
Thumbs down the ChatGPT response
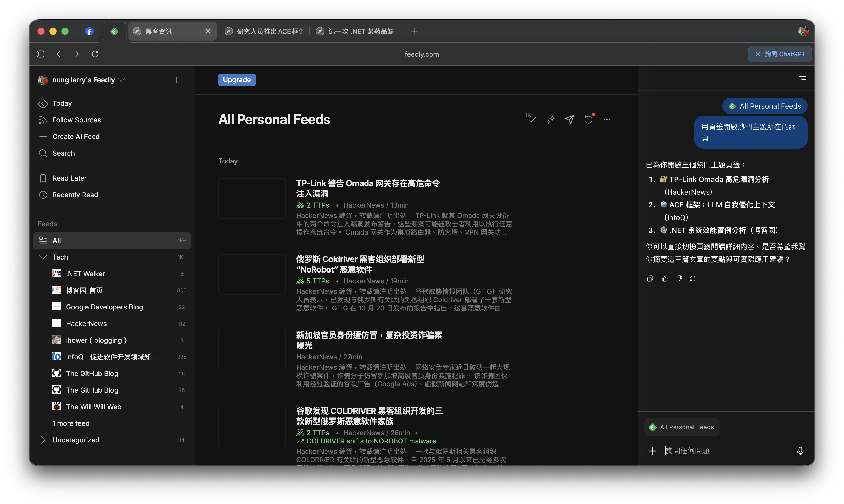[x=679, y=278]
